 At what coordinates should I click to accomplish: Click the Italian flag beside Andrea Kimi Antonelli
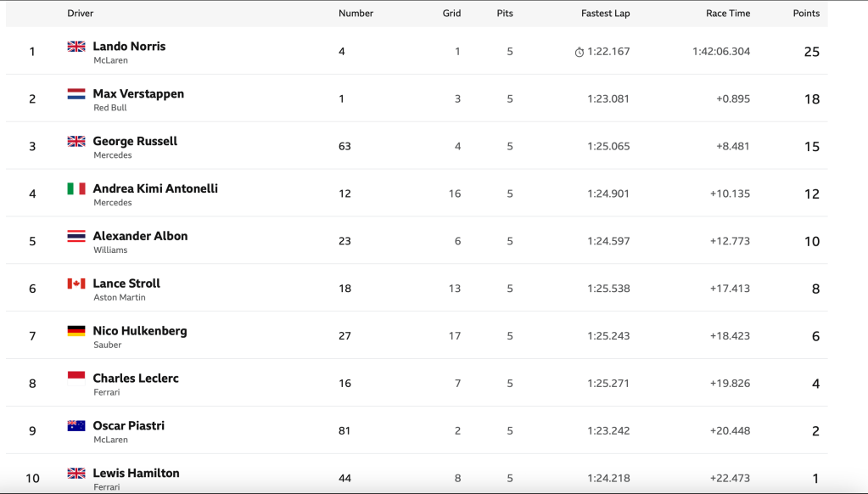point(76,188)
